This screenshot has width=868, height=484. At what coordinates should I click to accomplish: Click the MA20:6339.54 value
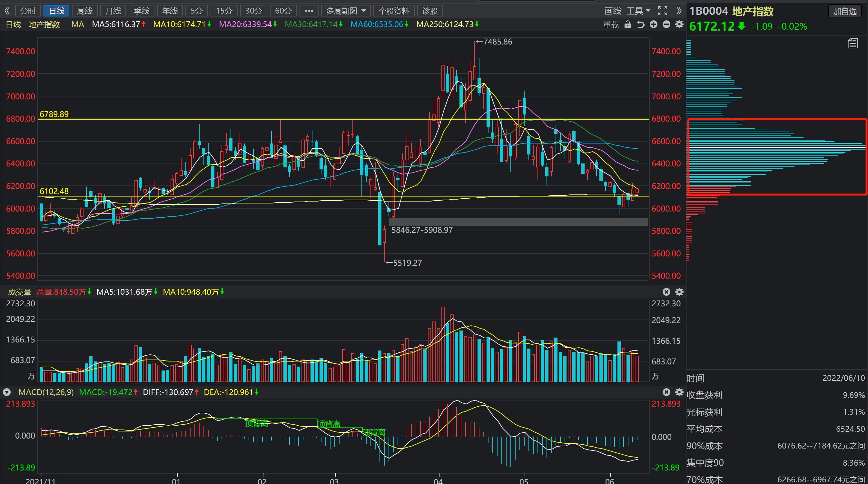click(x=245, y=24)
